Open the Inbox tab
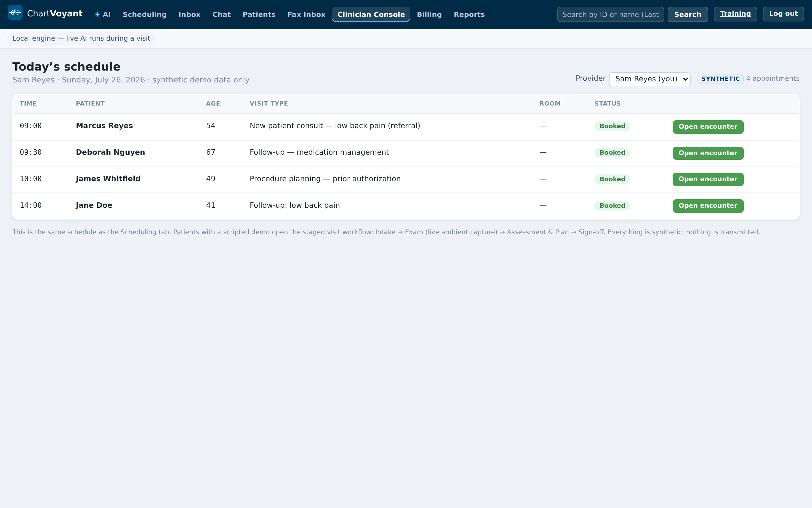 tap(189, 14)
